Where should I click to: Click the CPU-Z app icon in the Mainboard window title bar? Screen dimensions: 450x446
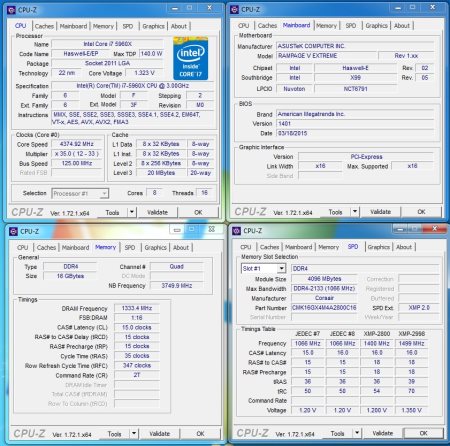coord(234,10)
